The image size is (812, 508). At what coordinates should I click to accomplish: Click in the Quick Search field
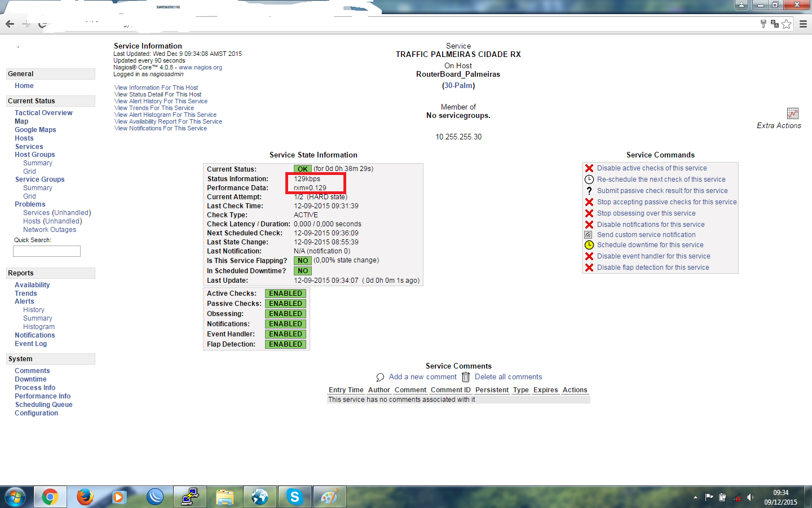coord(47,251)
